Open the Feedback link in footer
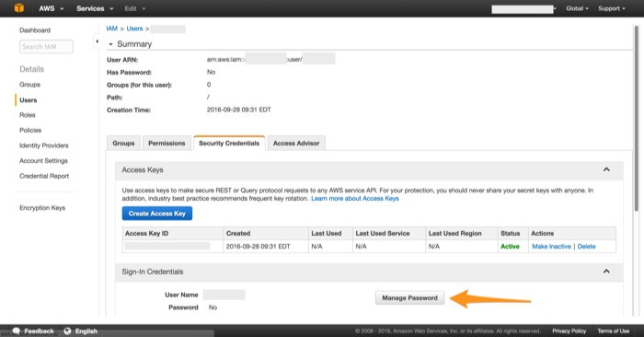The image size is (644, 337). pos(39,331)
